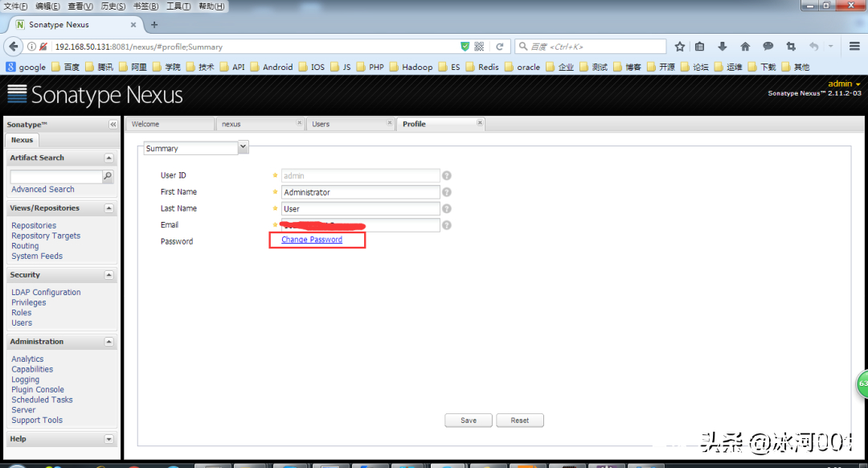Click the Change Password link
Screen dimensions: 868x468
pyautogui.click(x=312, y=240)
